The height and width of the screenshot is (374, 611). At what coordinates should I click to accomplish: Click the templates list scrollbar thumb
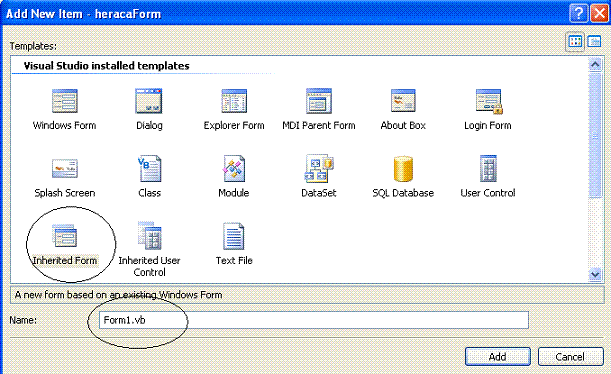[x=595, y=135]
